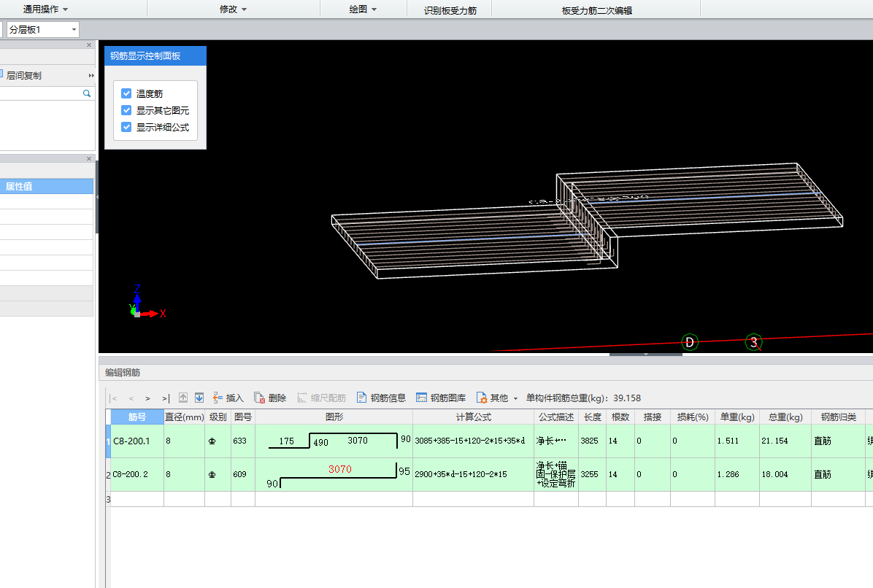873x588 pixels.
Task: Close the upper left side panel
Action: coord(89,45)
